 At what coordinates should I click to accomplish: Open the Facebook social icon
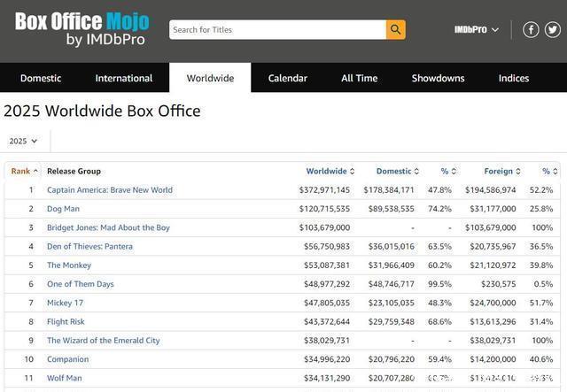(x=531, y=30)
